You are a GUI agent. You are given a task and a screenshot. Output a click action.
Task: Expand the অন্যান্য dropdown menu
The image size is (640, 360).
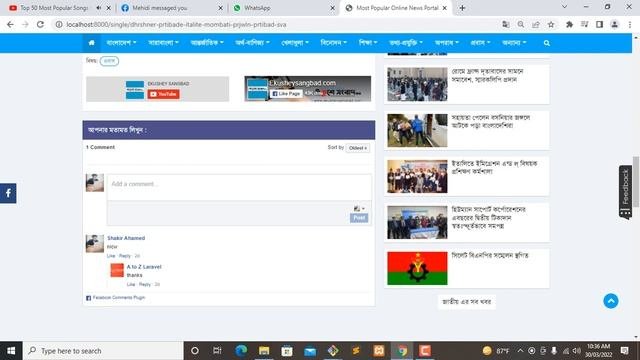(514, 43)
